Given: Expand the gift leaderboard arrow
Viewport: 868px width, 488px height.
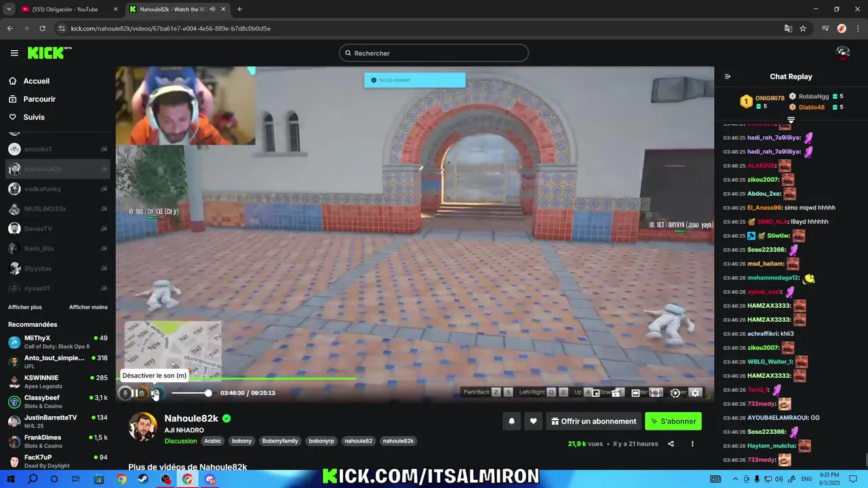Looking at the screenshot, I should [x=791, y=120].
